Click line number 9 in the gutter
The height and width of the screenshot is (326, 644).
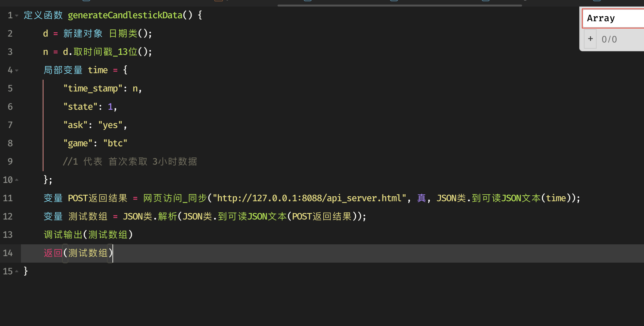(10, 162)
